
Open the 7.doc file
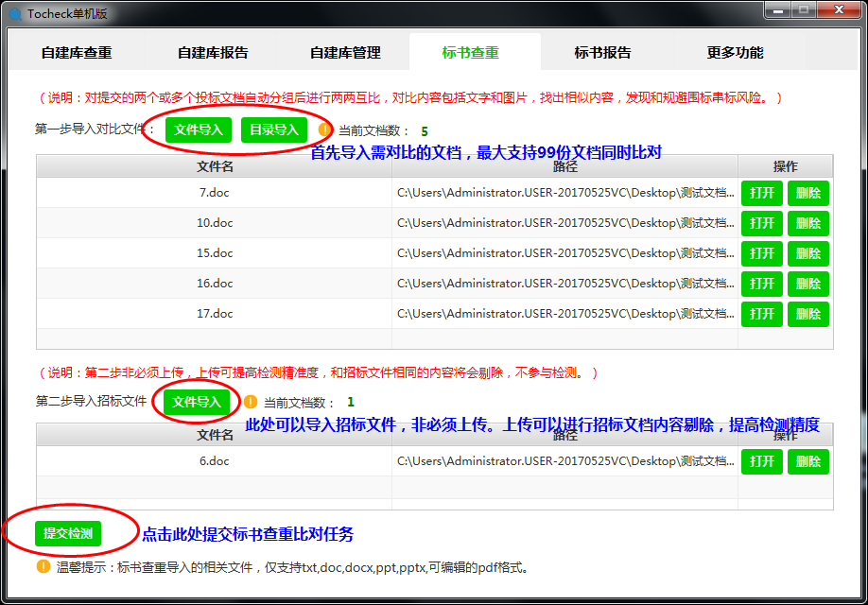pos(762,193)
